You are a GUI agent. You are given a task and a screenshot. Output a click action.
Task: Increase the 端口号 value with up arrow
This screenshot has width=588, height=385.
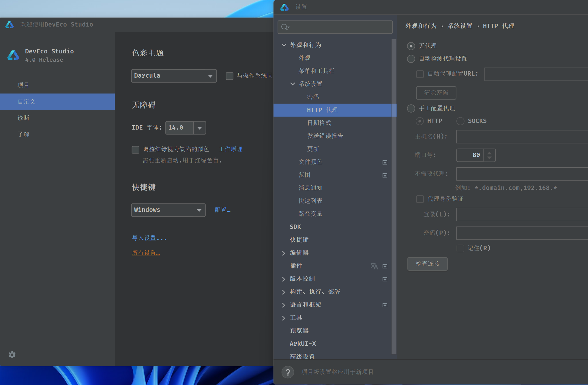pyautogui.click(x=489, y=153)
